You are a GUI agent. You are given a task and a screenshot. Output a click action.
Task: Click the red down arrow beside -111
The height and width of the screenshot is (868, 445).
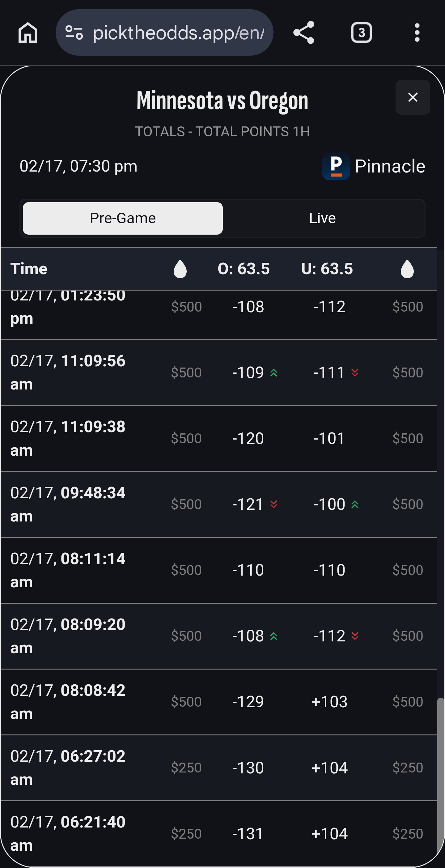click(355, 373)
